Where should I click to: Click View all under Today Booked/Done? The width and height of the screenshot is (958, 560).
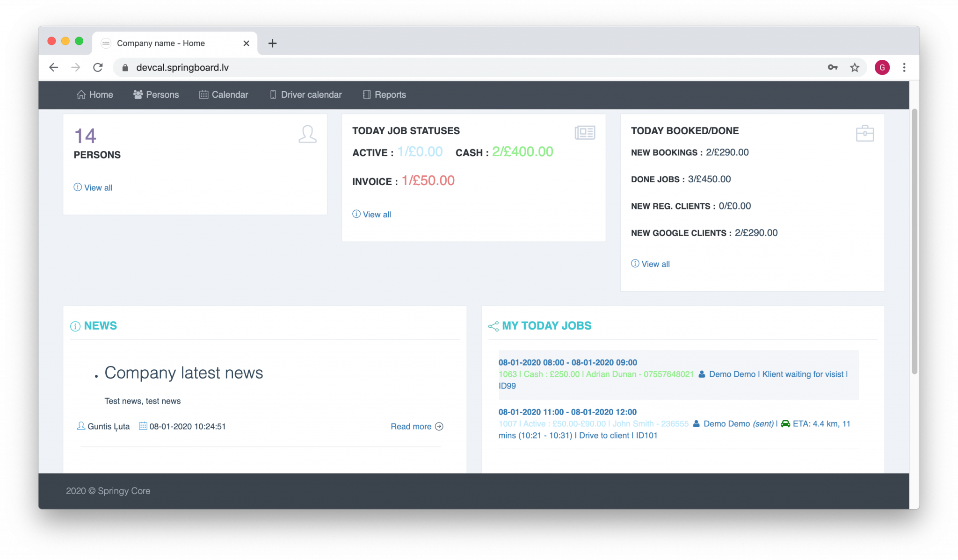(x=651, y=264)
